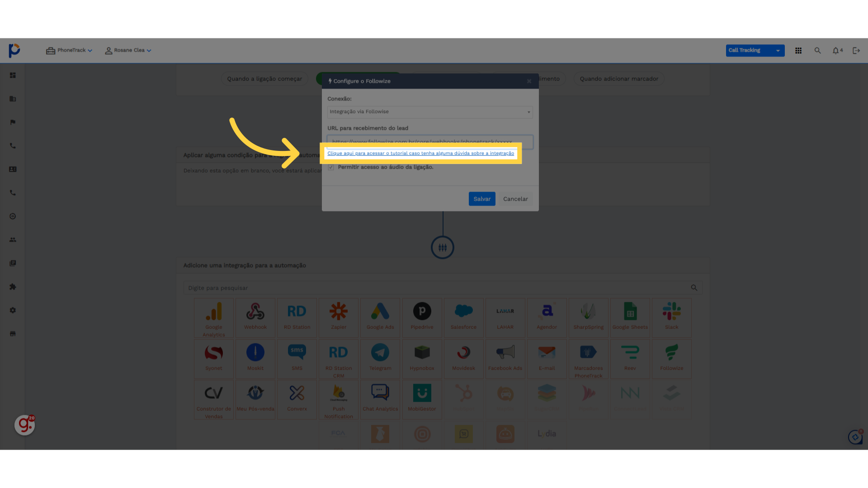Select the MobiGestor integration
868x488 pixels.
pyautogui.click(x=422, y=400)
